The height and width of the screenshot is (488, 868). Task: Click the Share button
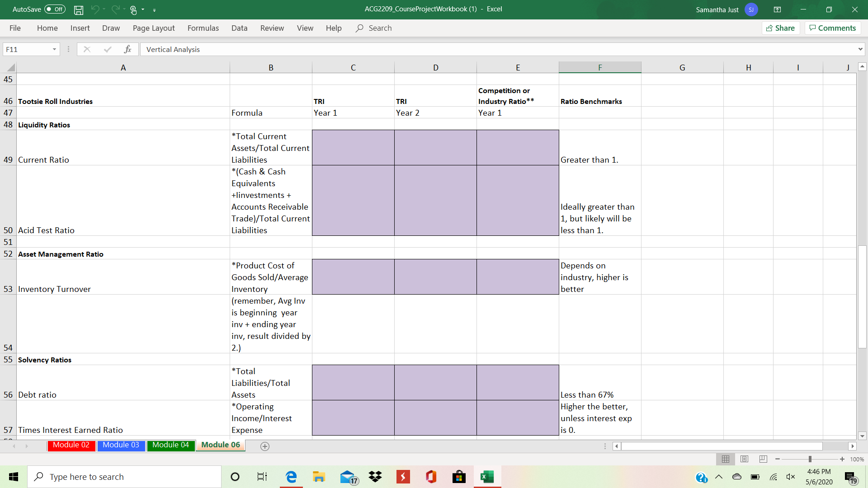pos(781,28)
